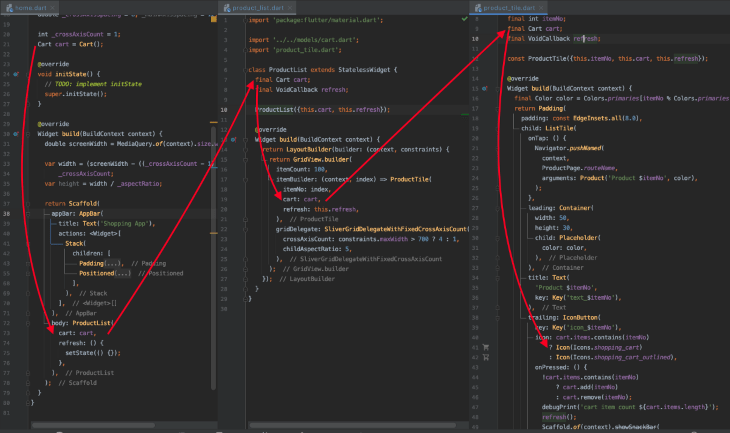Close the product_list.dart tab
730x433 pixels.
coord(290,8)
